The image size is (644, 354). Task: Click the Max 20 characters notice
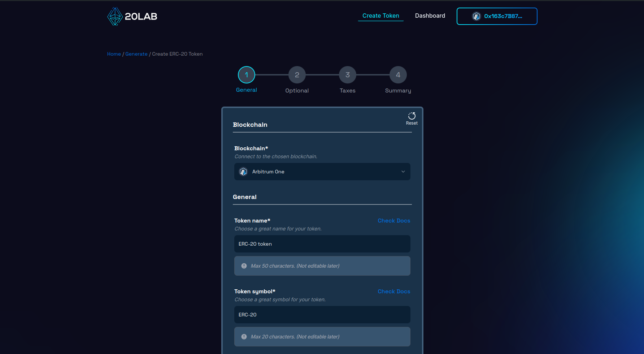click(x=322, y=337)
